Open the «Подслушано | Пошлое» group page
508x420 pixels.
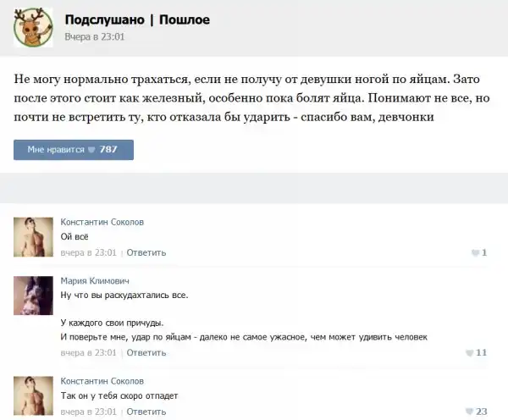(137, 19)
